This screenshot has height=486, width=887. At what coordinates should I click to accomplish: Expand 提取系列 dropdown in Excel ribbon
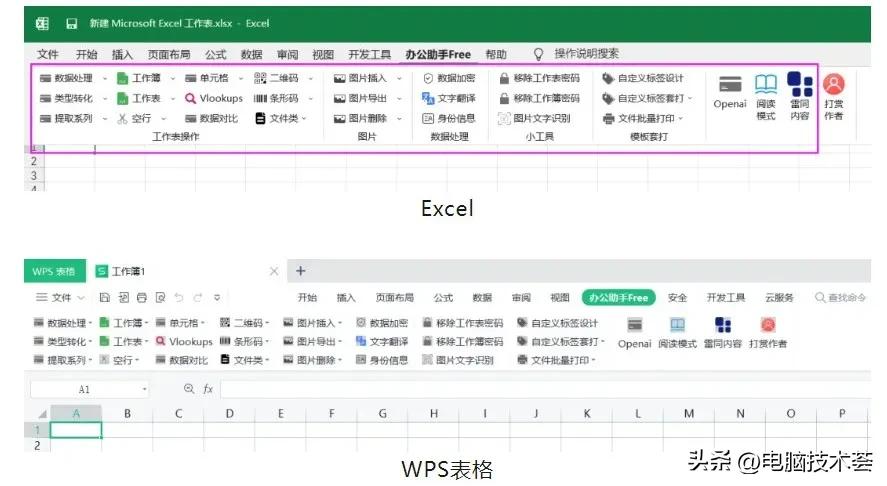[x=105, y=118]
